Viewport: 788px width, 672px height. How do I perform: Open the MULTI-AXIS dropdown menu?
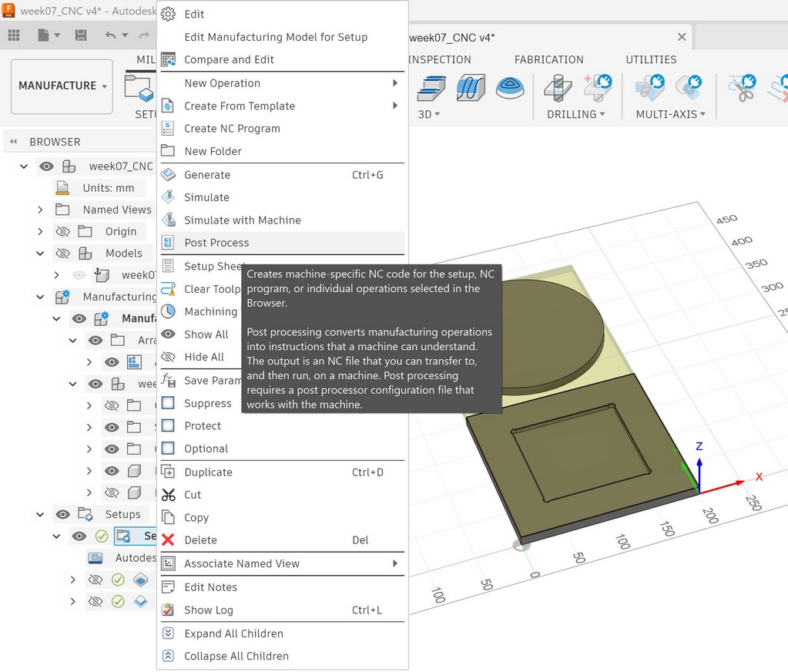[670, 114]
